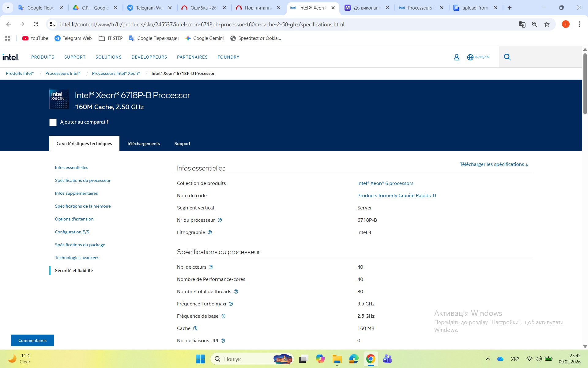Click the Commentaires feedback button
This screenshot has height=368, width=588.
[x=32, y=340]
